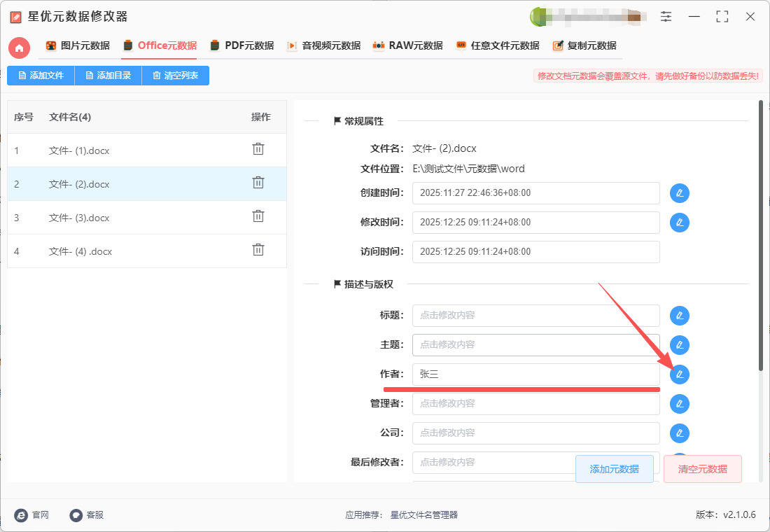Open the 官网 link
Viewport: 770px width, 532px height.
(32, 514)
